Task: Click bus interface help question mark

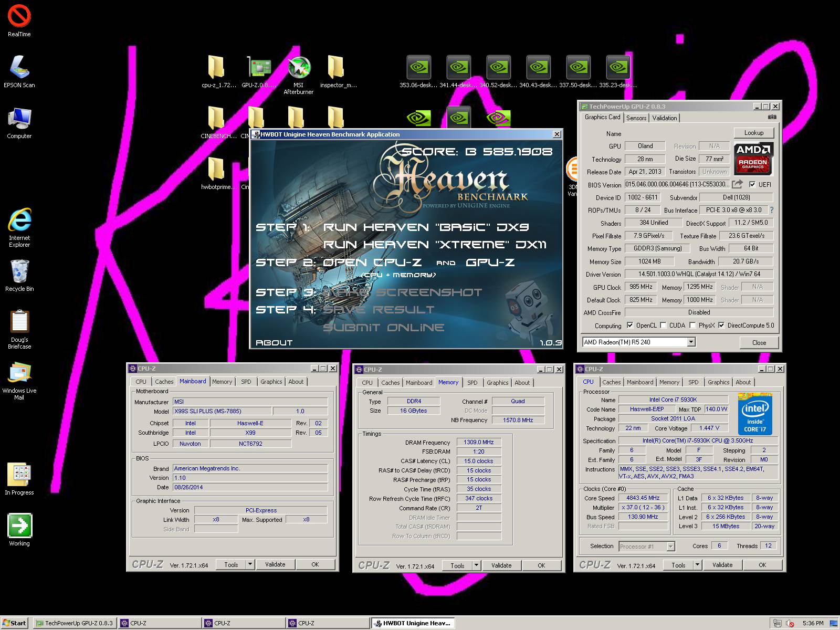Action: [771, 210]
